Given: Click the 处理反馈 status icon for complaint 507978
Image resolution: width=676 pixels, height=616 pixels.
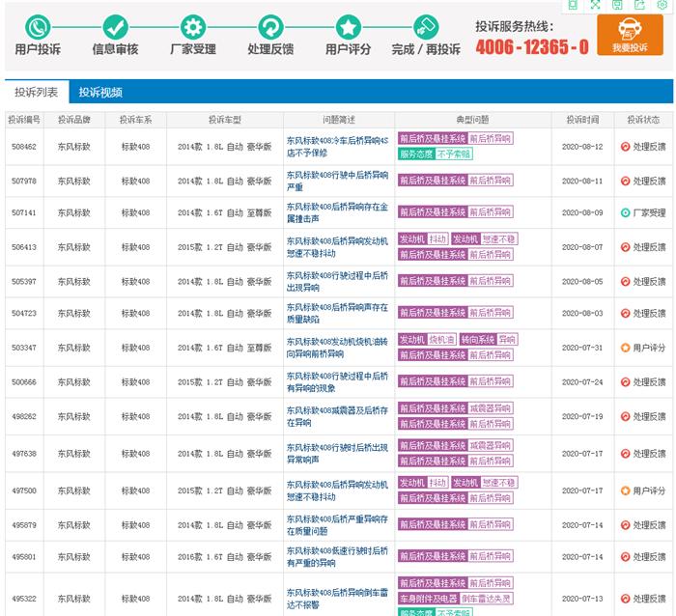Looking at the screenshot, I should point(625,182).
